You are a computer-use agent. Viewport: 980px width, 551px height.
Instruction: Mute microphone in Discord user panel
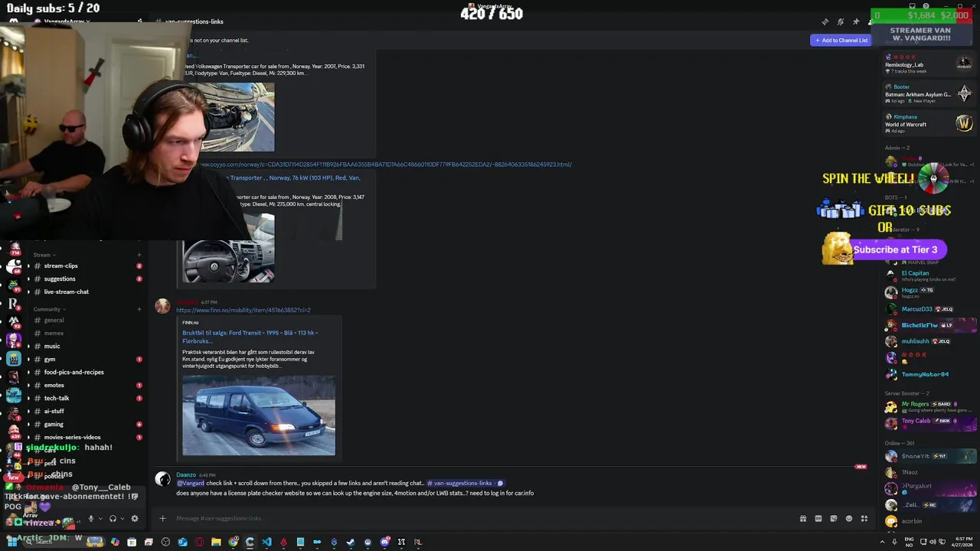click(90, 518)
